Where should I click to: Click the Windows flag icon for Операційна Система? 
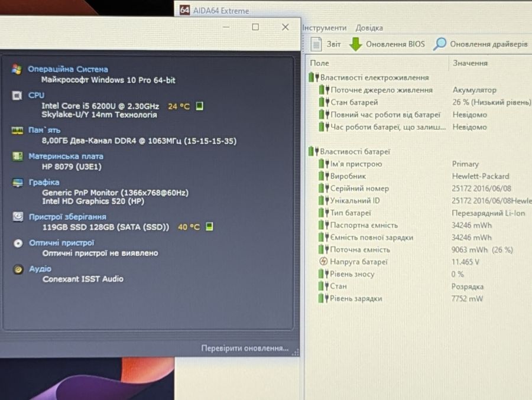click(17, 69)
